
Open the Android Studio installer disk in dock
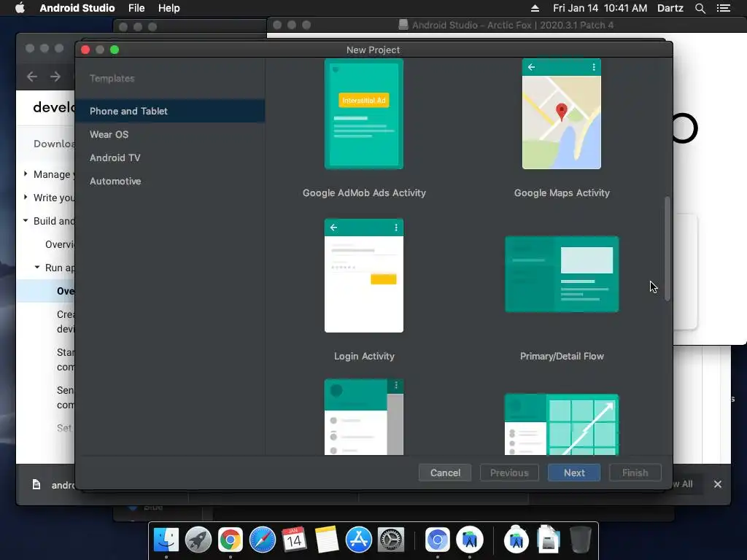tap(516, 539)
